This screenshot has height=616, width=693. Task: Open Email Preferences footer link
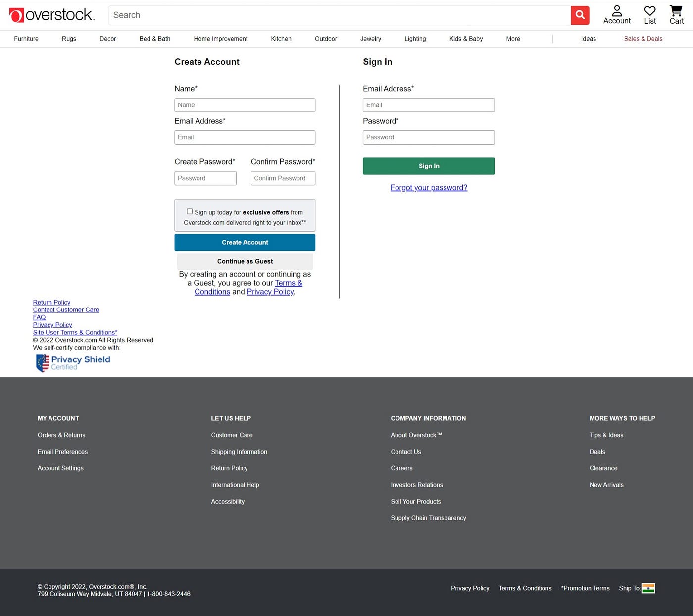click(x=62, y=452)
